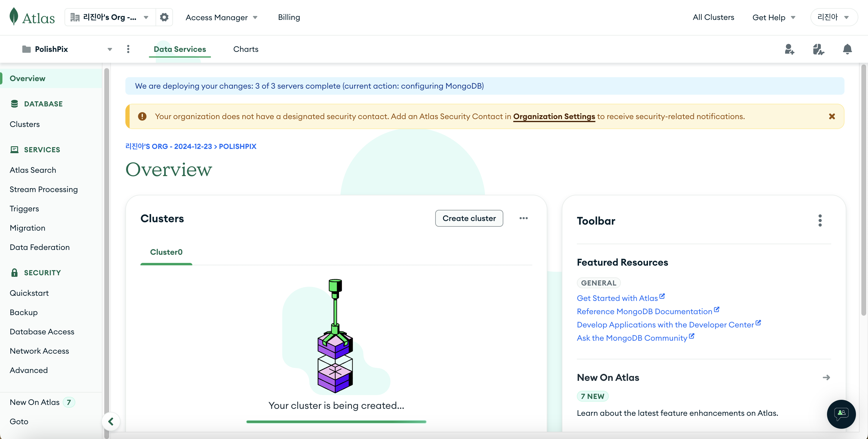This screenshot has height=439, width=868.
Task: Expand the Get Help menu
Action: (773, 17)
